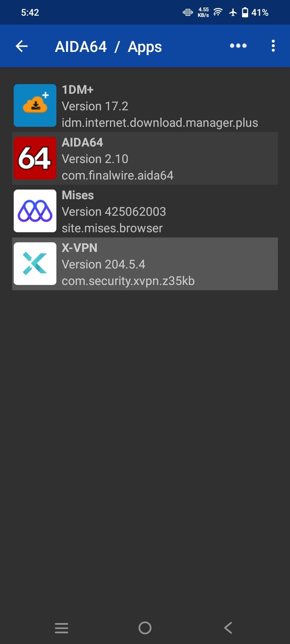The image size is (290, 644).
Task: Tap the X-VPN app icon
Action: 35,264
